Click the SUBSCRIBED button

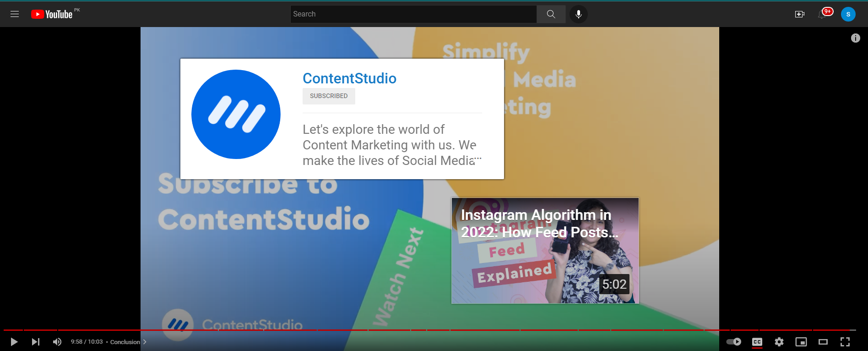point(329,96)
